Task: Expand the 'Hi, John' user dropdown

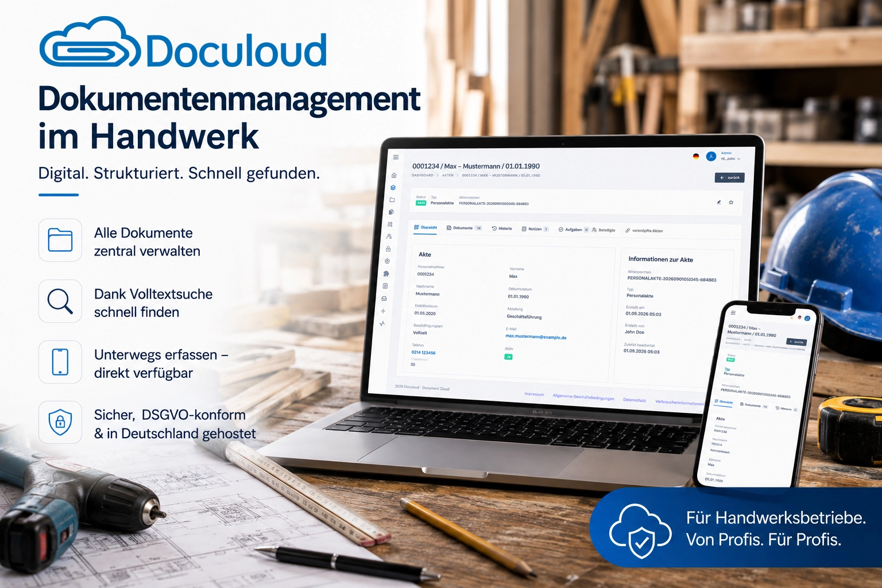Action: [730, 158]
